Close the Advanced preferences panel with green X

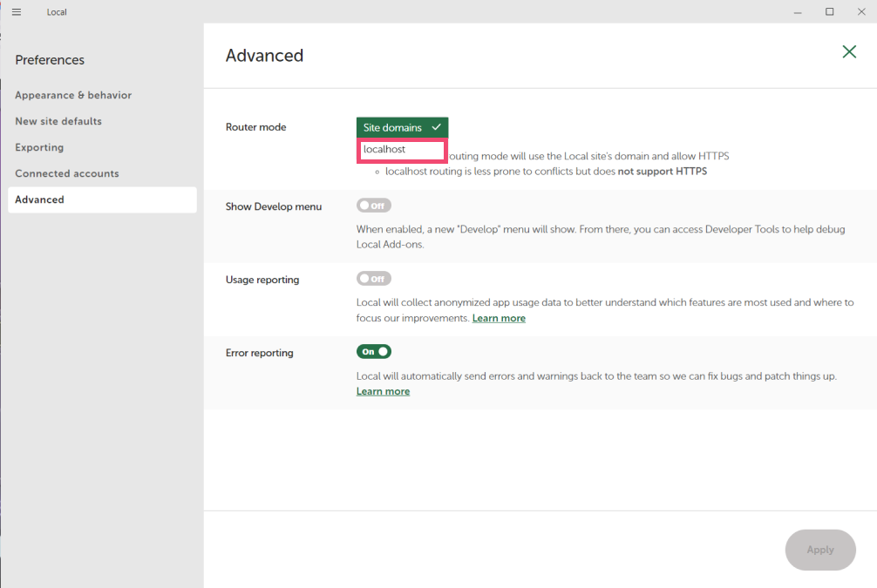(848, 52)
